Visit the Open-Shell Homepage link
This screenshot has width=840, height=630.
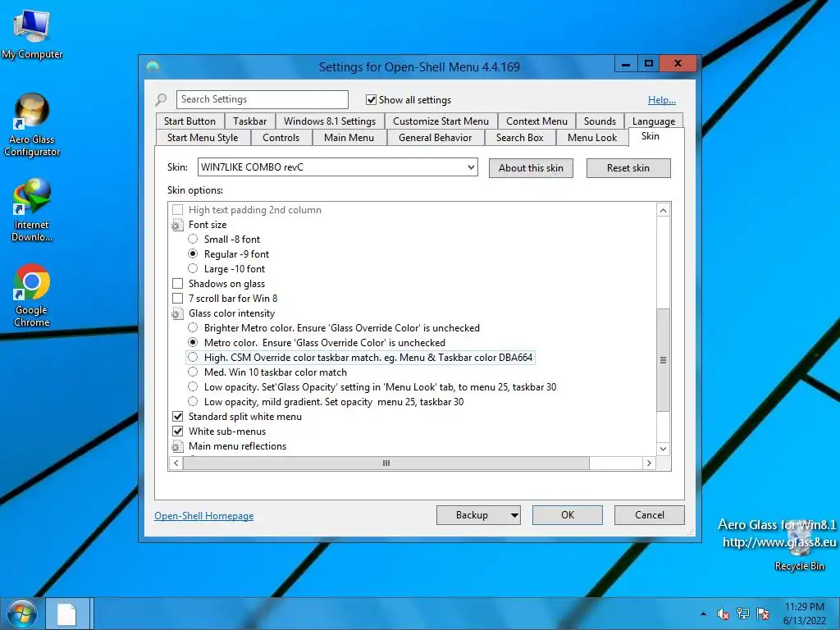203,516
